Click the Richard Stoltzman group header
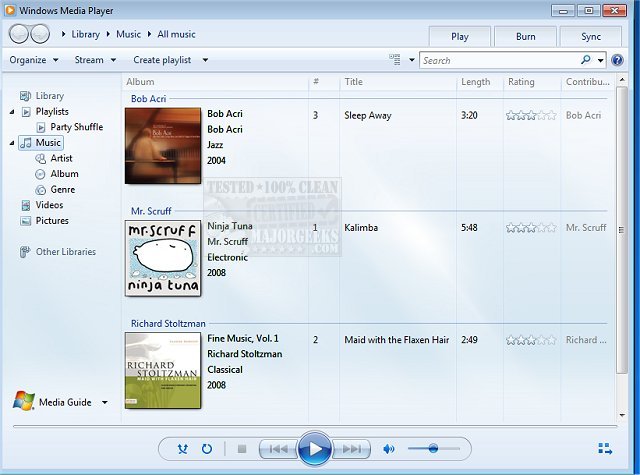This screenshot has width=640, height=475. [168, 324]
